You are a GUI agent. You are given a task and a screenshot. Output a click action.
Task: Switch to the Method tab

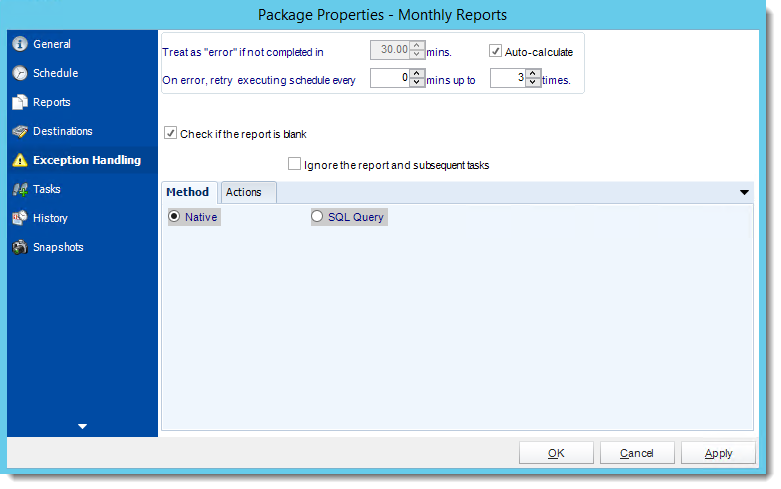(x=188, y=192)
